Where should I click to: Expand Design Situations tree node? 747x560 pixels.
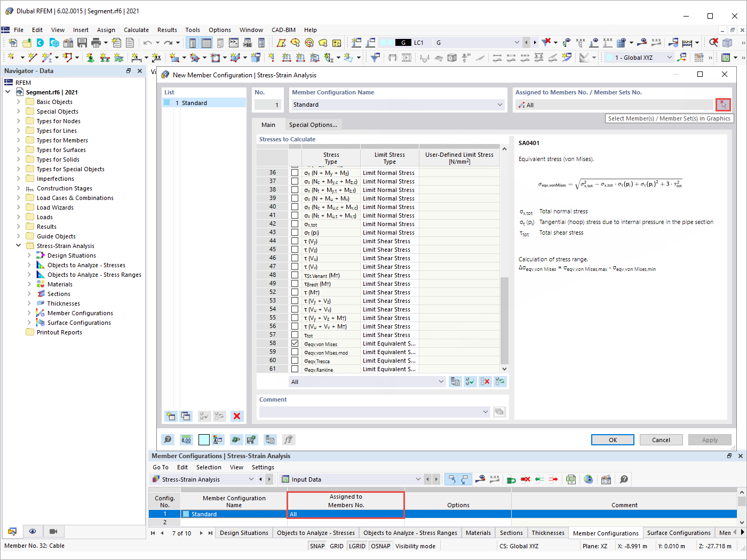tap(29, 255)
